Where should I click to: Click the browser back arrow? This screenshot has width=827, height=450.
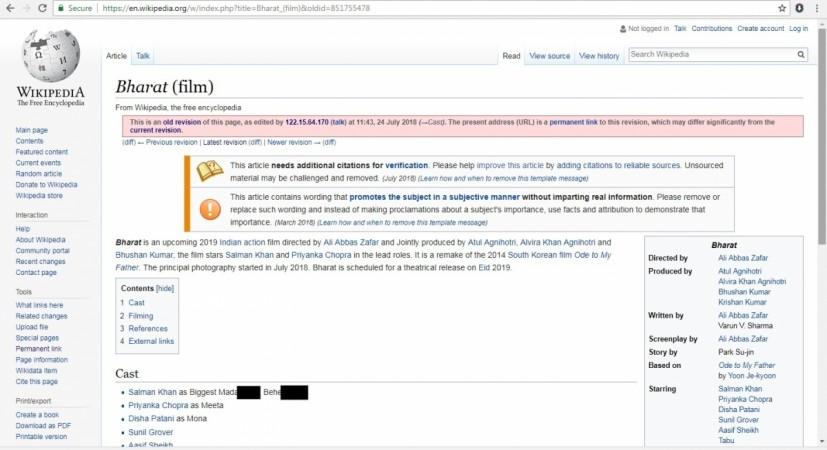tap(10, 8)
